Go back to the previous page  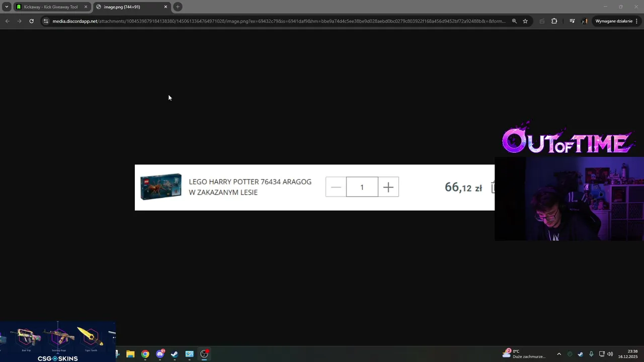(7, 21)
